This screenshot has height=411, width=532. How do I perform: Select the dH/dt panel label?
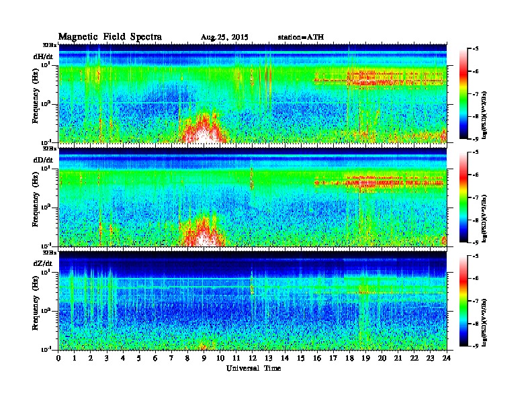(x=43, y=56)
